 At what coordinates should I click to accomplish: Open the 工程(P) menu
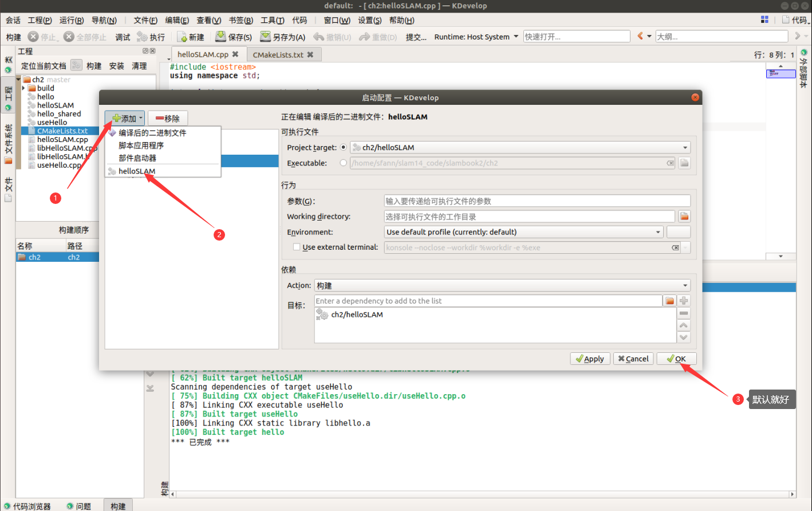click(x=40, y=20)
